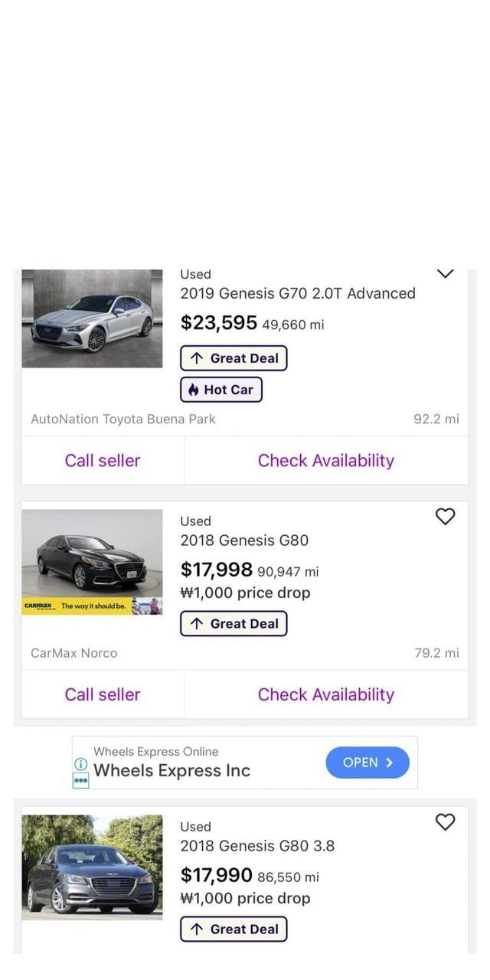Image resolution: width=490 pixels, height=980 pixels.
Task: Tap the Hot Car flame badge
Action: click(221, 390)
